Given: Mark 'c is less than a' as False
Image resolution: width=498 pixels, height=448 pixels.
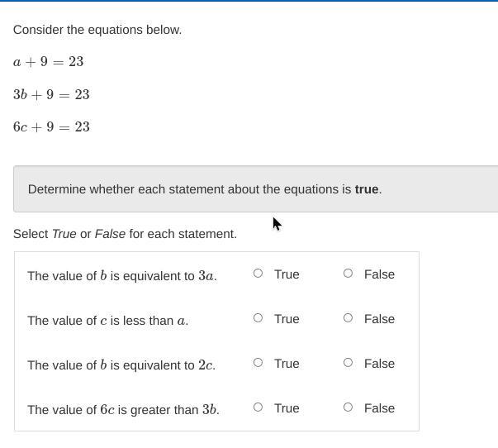Looking at the screenshot, I should [x=348, y=318].
